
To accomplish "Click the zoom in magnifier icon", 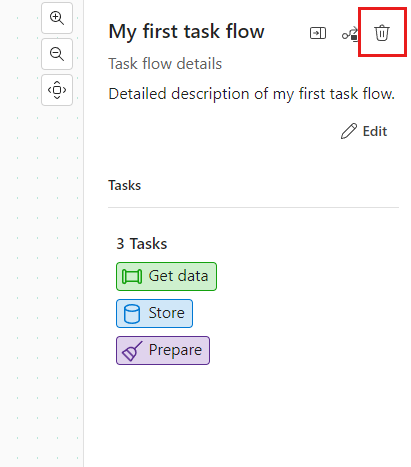I will pos(57,18).
